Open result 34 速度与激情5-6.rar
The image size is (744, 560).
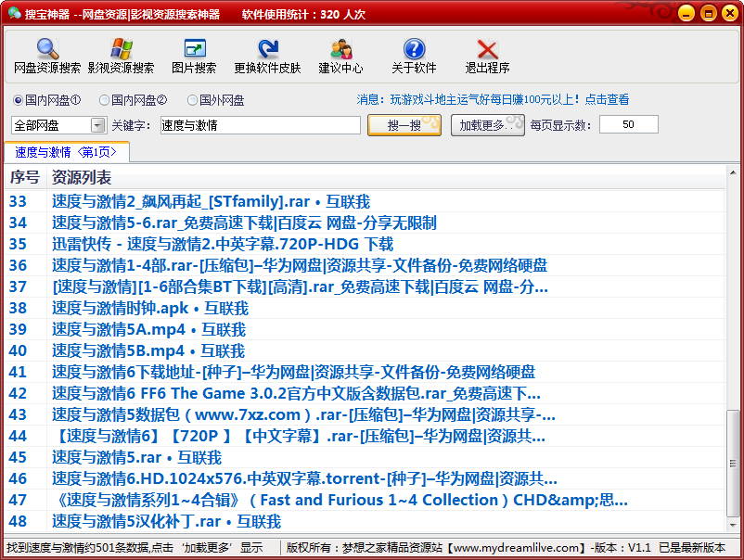[244, 223]
